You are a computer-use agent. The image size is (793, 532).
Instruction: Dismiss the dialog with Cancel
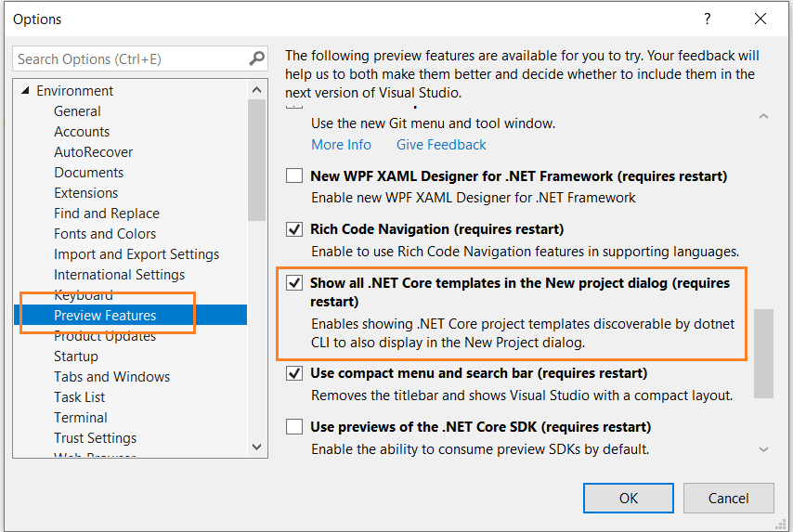point(728,499)
